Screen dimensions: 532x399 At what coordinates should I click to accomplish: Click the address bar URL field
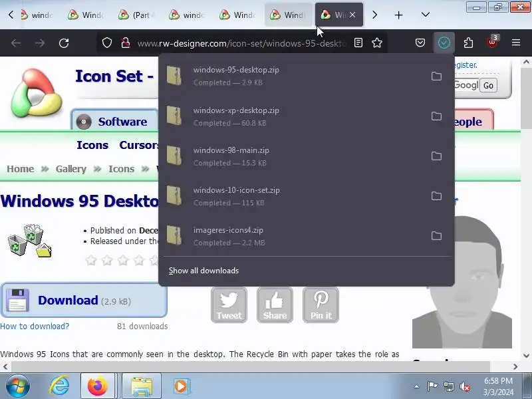(x=241, y=43)
